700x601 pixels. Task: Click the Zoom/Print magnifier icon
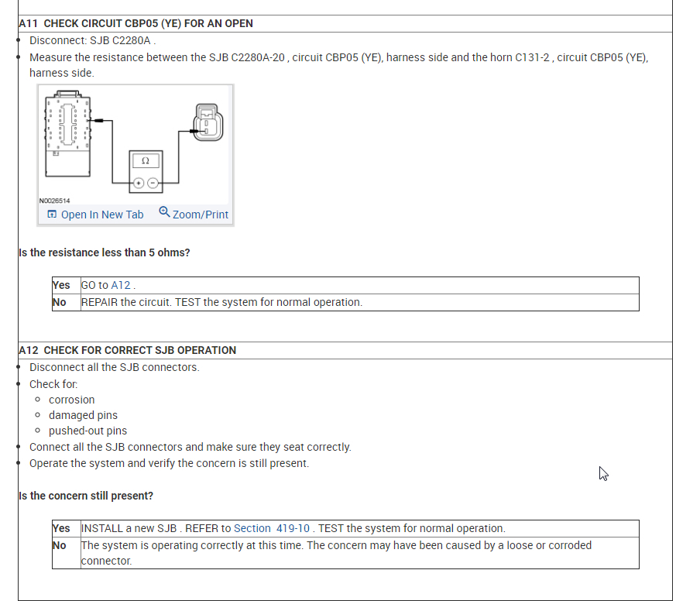(x=164, y=212)
